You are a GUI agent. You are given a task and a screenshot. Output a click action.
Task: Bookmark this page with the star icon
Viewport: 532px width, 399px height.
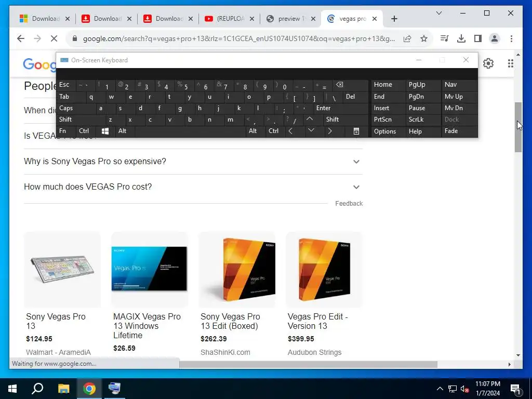coord(424,38)
